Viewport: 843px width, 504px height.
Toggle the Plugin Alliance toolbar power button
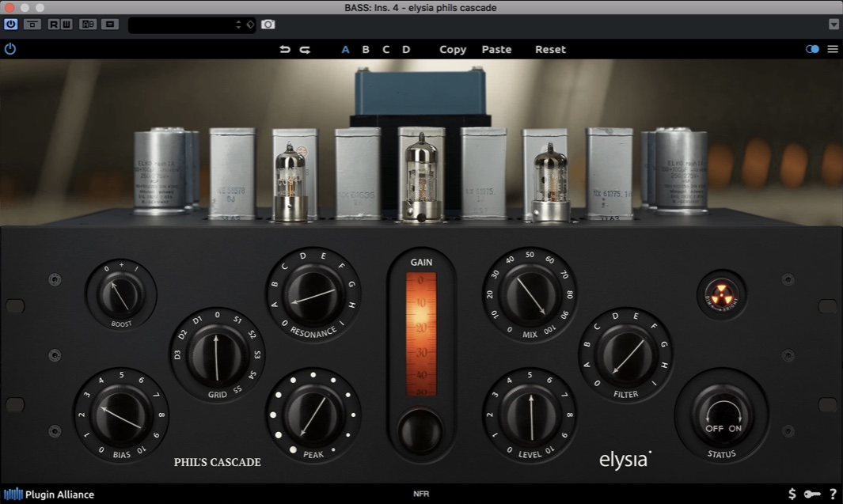[x=10, y=49]
